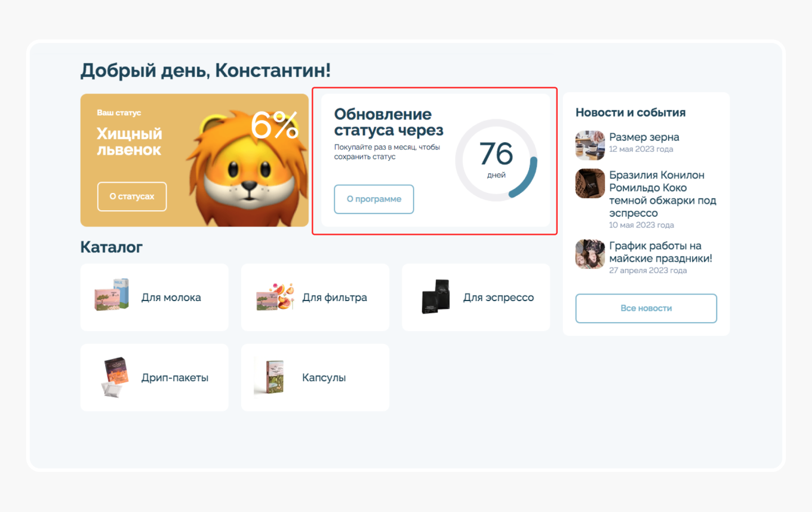
Task: Click the roasted beans thumbnail for Бразилия Конилон
Action: tap(590, 183)
